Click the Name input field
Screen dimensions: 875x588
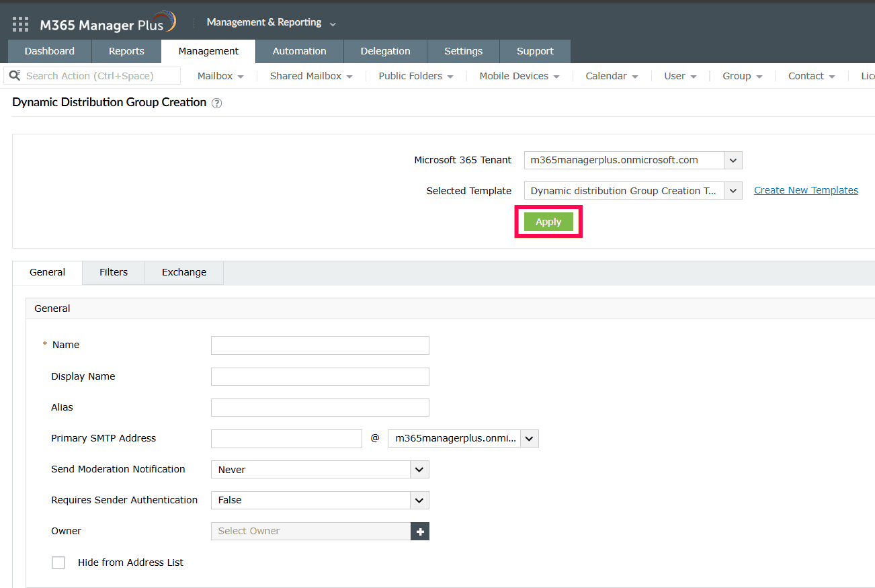pyautogui.click(x=320, y=345)
